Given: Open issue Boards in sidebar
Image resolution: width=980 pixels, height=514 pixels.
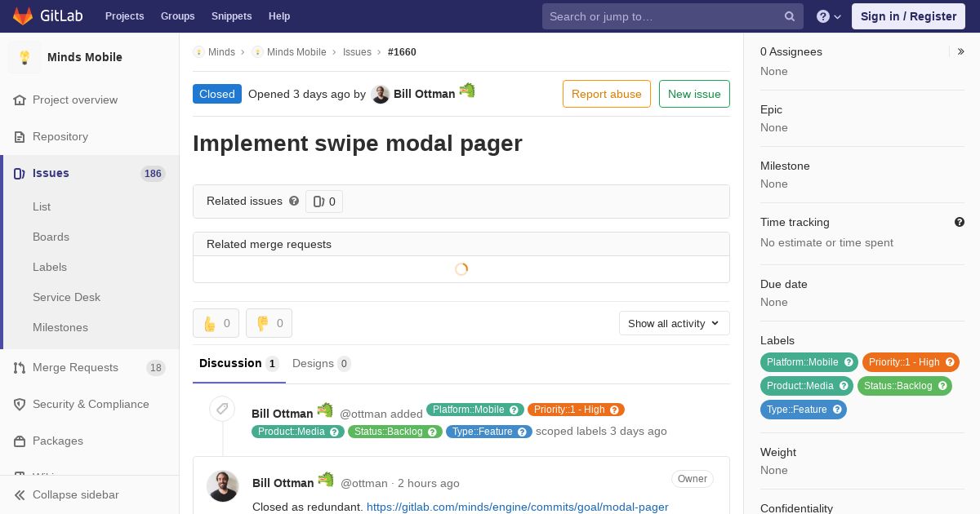Looking at the screenshot, I should [x=51, y=237].
